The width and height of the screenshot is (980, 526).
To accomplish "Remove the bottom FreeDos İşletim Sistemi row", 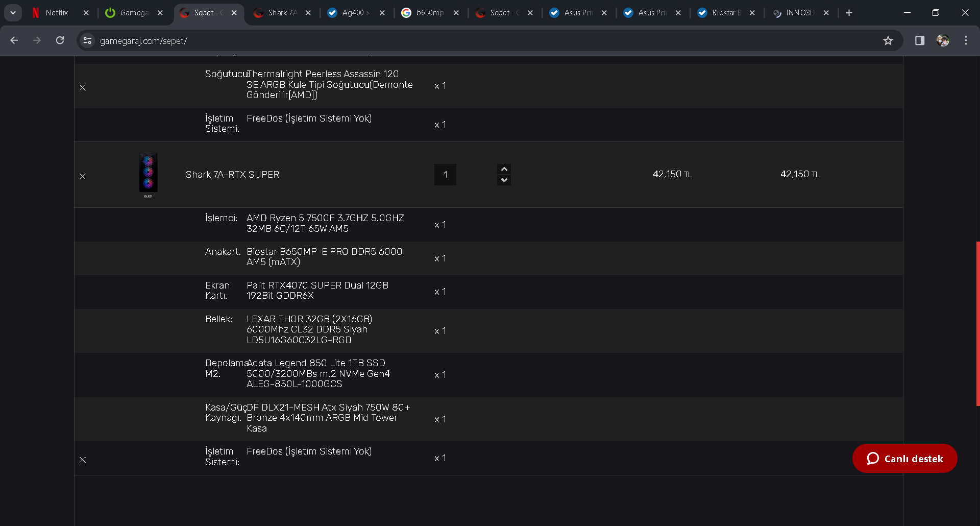I will point(83,460).
